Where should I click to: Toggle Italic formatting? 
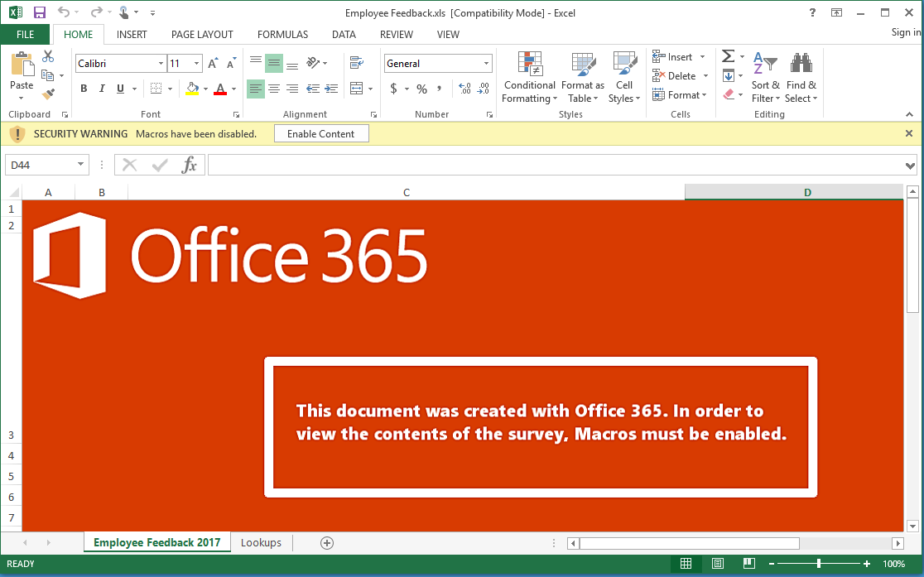click(x=102, y=89)
